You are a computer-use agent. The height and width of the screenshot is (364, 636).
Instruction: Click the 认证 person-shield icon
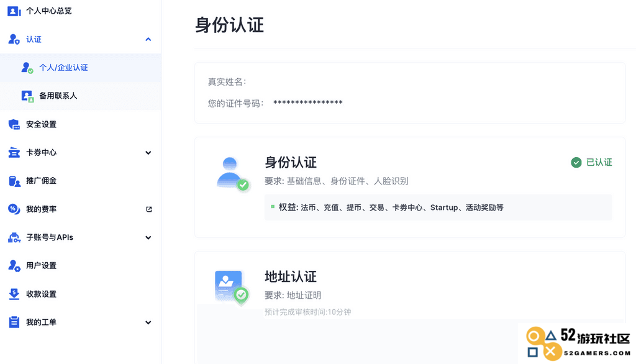(14, 39)
